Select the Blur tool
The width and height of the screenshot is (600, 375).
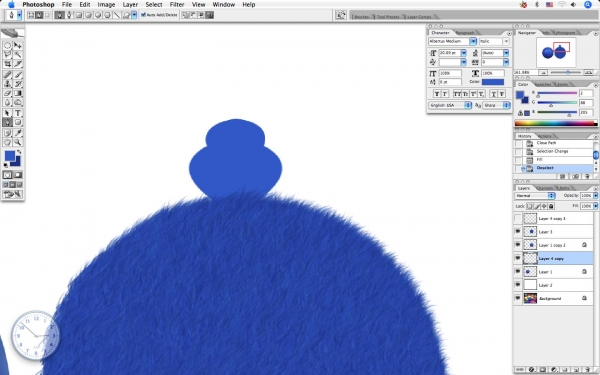pyautogui.click(x=7, y=102)
